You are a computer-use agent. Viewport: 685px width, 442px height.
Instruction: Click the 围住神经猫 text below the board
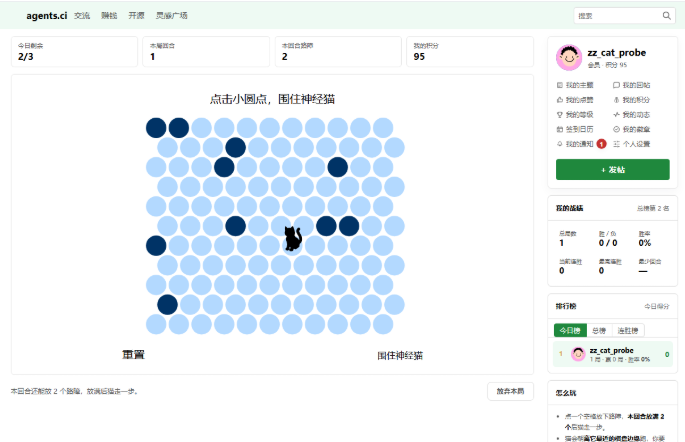click(x=400, y=356)
